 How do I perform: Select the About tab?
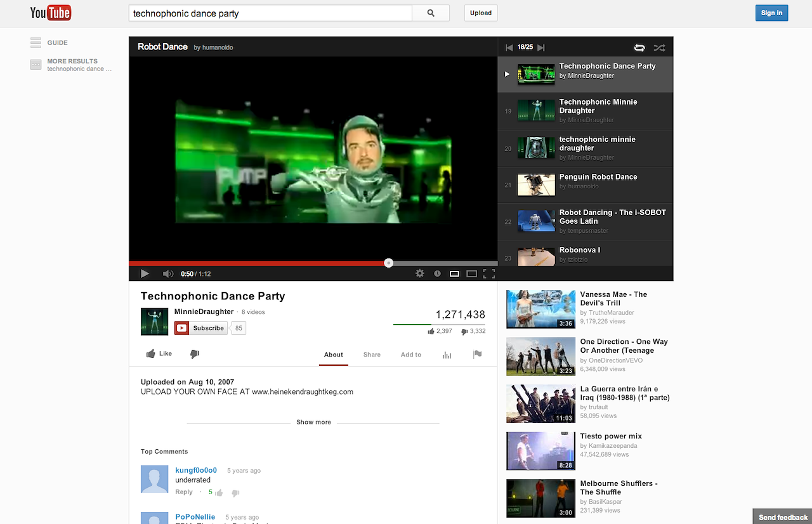click(333, 355)
